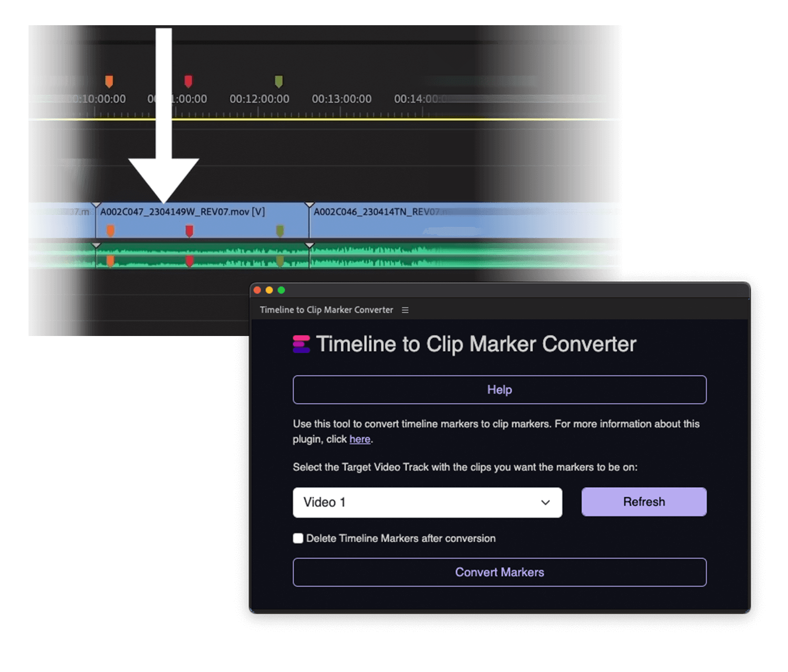Image resolution: width=788 pixels, height=672 pixels.
Task: Select the red marker on the timeline ruler
Action: point(188,81)
